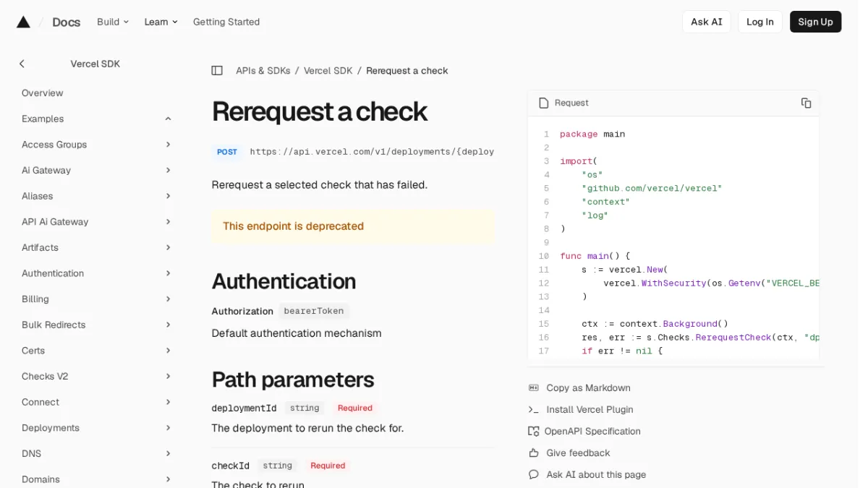The height and width of the screenshot is (488, 868).
Task: Click the Vercel SDK sidebar title
Action: pos(95,64)
